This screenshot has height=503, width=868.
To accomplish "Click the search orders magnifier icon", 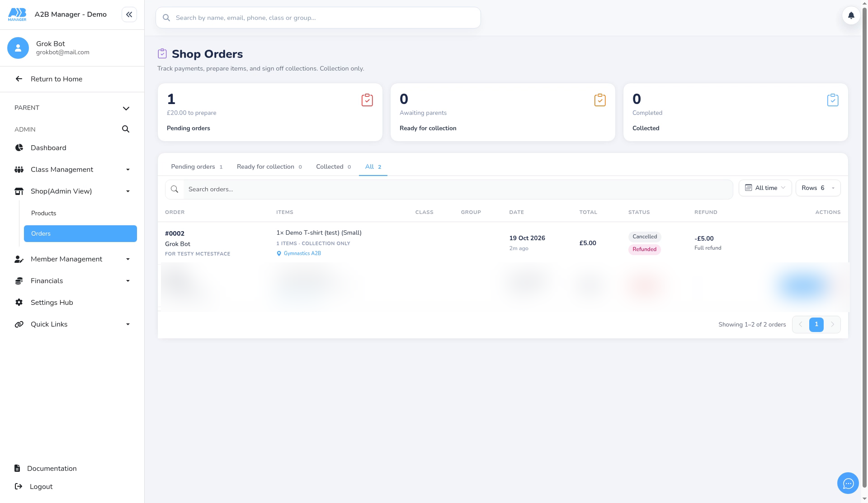I will tap(175, 189).
